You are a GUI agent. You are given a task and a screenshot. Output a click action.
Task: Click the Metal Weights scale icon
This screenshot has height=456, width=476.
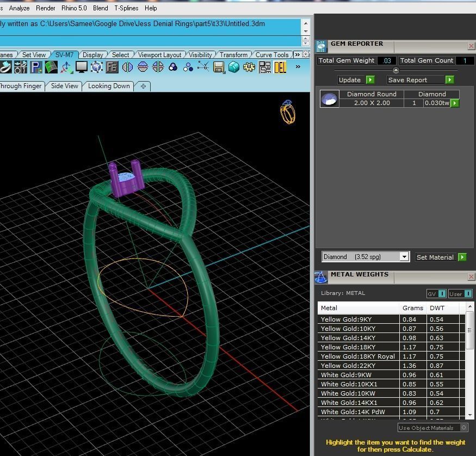point(321,276)
